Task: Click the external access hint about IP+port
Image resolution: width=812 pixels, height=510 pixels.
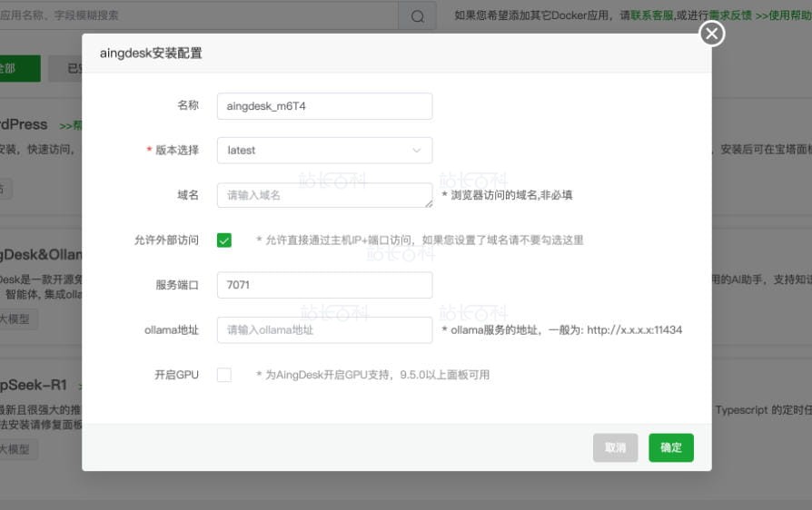Action: point(420,240)
